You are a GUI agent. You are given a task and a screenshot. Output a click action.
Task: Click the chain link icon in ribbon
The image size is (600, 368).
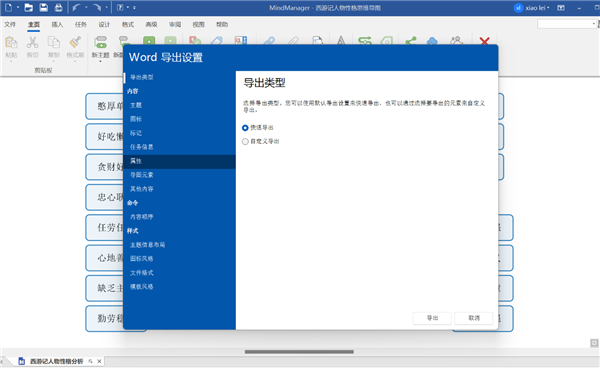click(269, 41)
